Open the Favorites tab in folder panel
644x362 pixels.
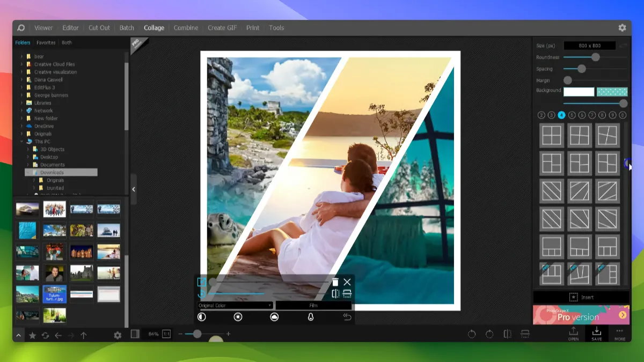coord(46,42)
